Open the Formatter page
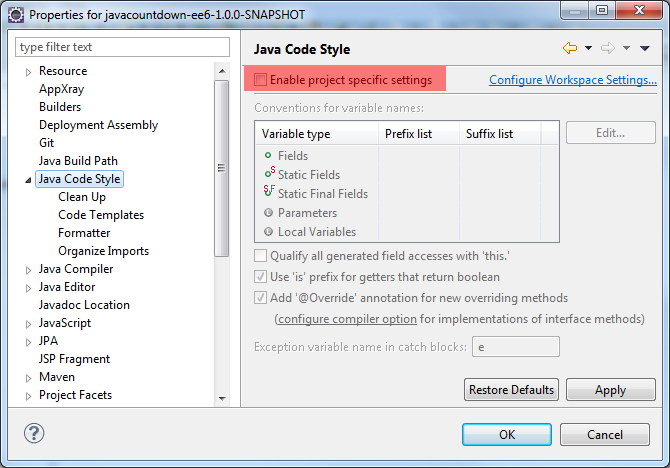 [x=84, y=233]
